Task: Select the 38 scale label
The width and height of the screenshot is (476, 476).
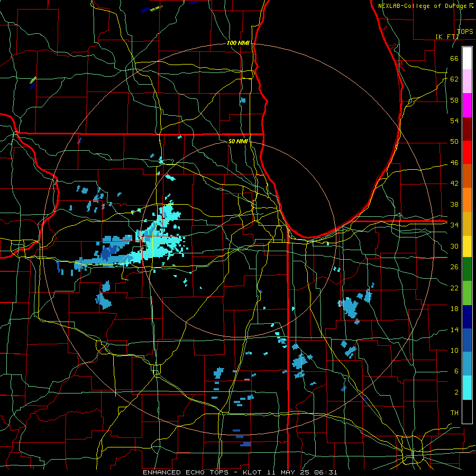Action: pyautogui.click(x=454, y=204)
